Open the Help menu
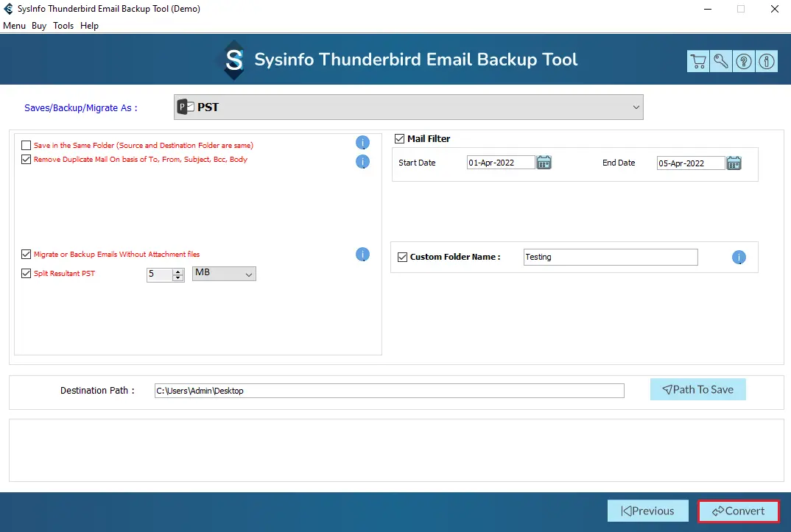The height and width of the screenshot is (532, 791). coord(89,26)
